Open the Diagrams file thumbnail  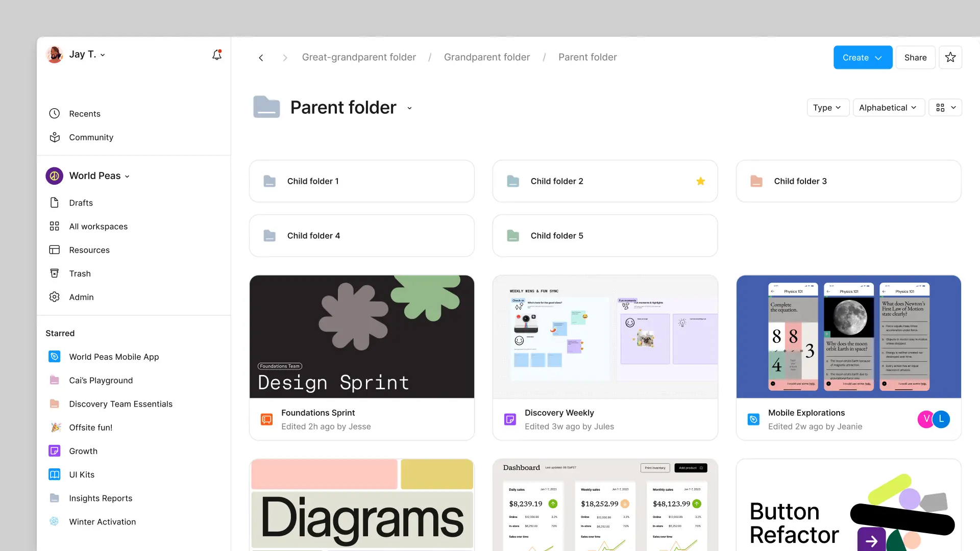(x=361, y=505)
